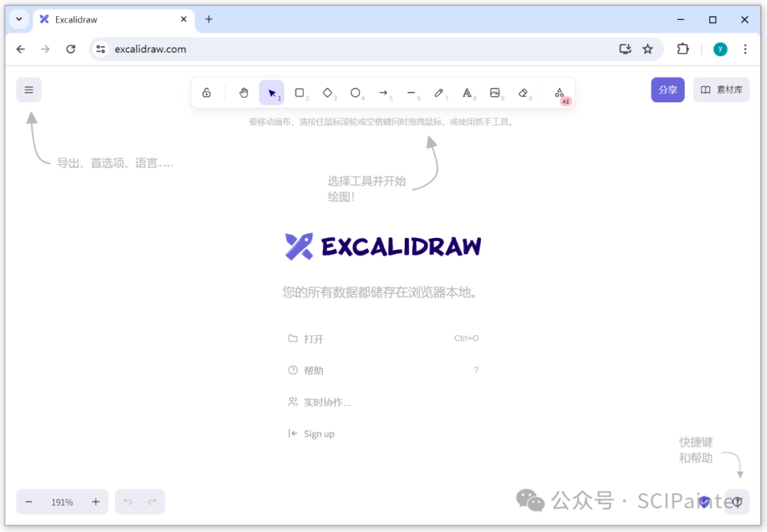Image resolution: width=767 pixels, height=532 pixels.
Task: Click the Sign up link
Action: pyautogui.click(x=383, y=434)
